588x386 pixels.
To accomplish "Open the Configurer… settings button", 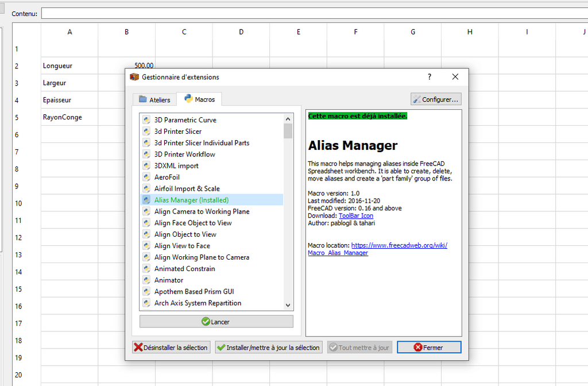I will pyautogui.click(x=436, y=99).
